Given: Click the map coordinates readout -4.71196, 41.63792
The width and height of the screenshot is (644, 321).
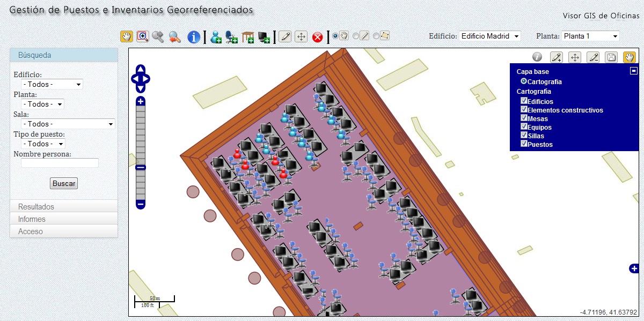Looking at the screenshot, I should coord(608,312).
